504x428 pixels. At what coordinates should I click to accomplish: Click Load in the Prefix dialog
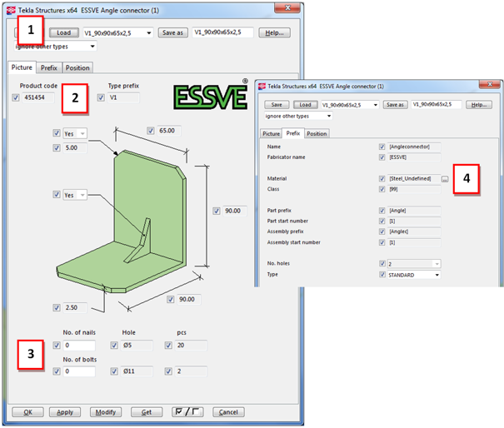305,105
